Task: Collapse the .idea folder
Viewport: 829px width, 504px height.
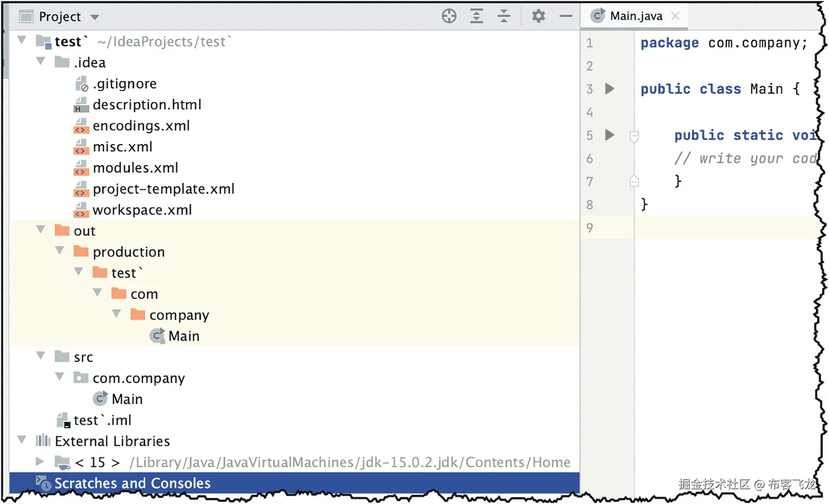Action: tap(41, 61)
